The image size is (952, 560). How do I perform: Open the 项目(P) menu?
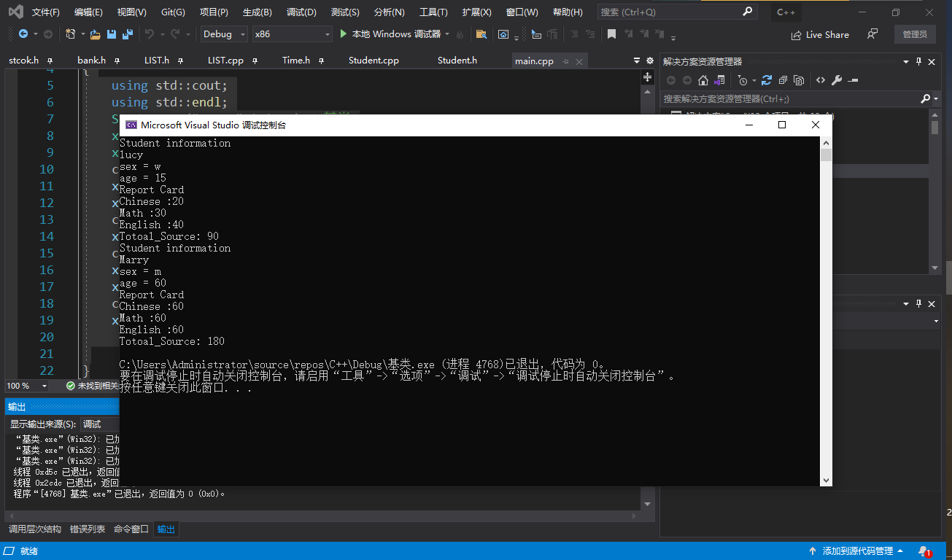[214, 12]
